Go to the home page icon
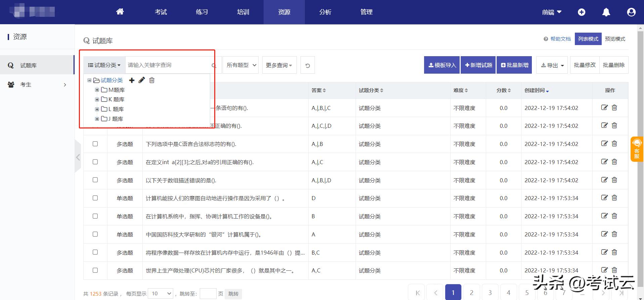This screenshot has width=644, height=300. coord(120,12)
